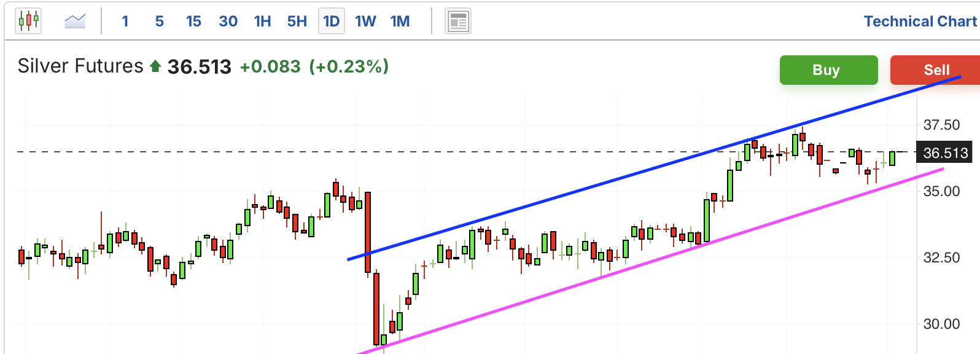The image size is (980, 354).
Task: Click the green Buy button
Action: [x=829, y=70]
